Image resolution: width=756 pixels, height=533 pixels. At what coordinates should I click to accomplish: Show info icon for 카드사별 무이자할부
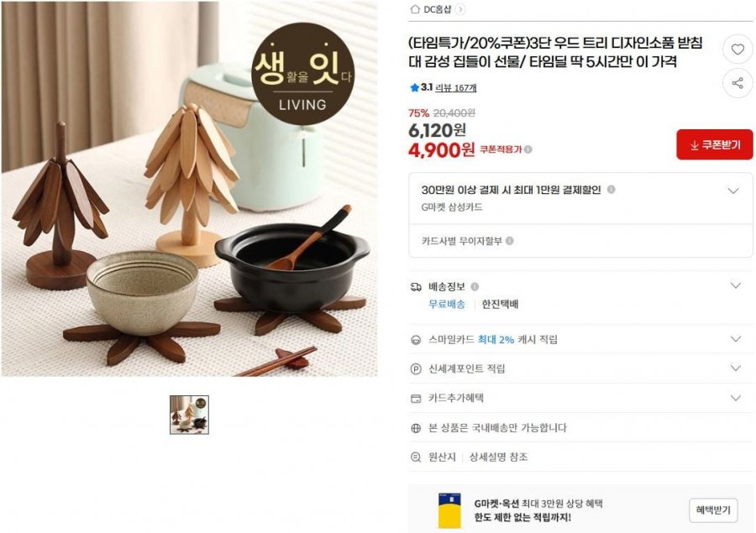(510, 240)
